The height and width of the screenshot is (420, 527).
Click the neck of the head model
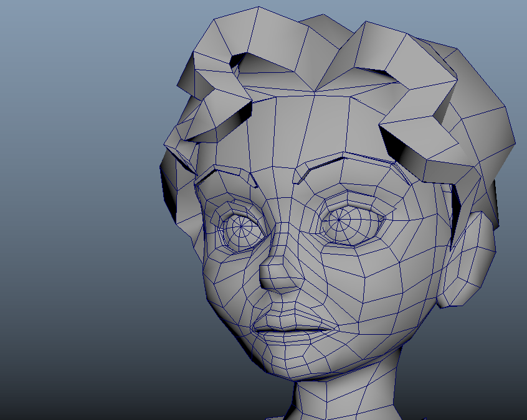pyautogui.click(x=343, y=398)
